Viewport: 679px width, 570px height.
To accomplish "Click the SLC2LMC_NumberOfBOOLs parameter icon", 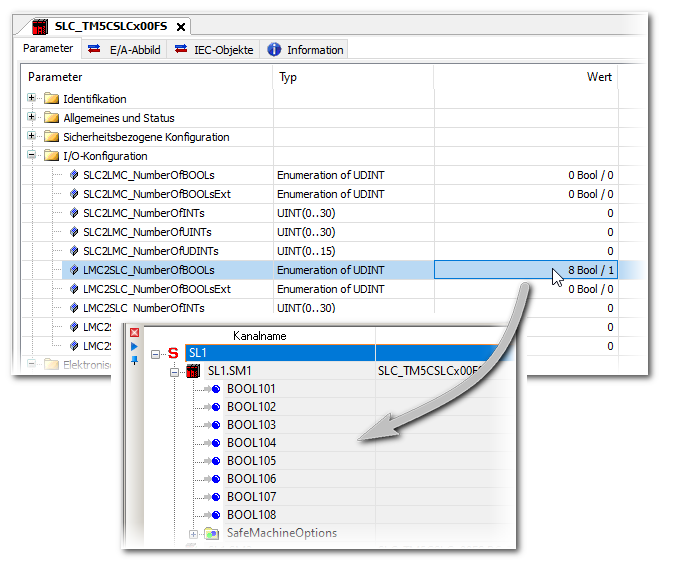I will [73, 175].
